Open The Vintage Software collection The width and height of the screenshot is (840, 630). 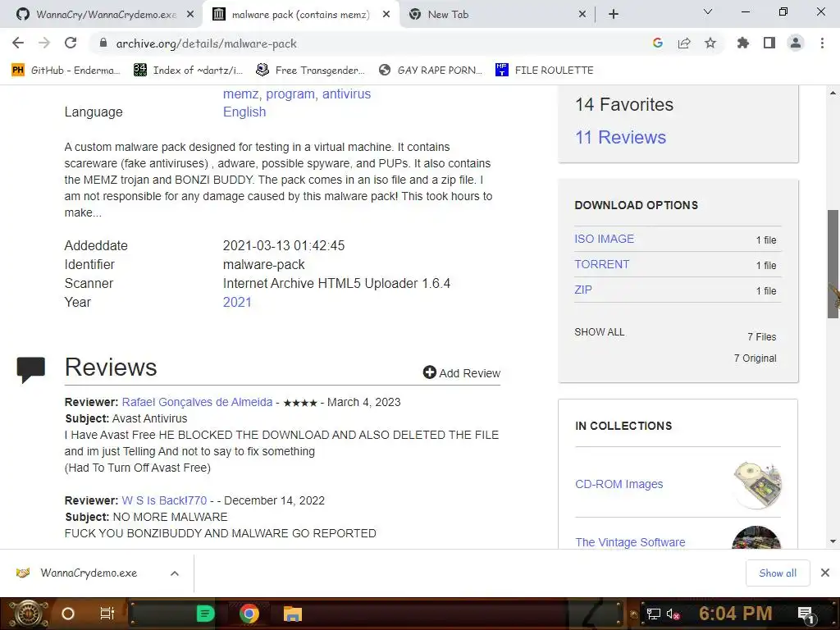630,542
